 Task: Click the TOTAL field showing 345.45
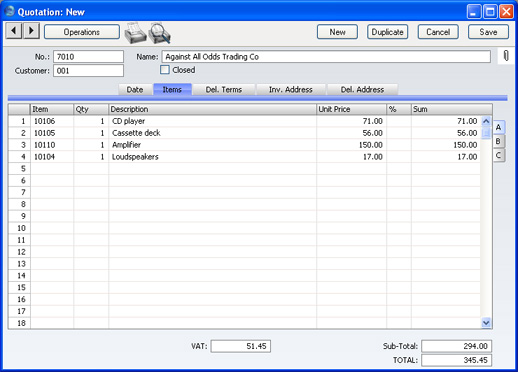[x=456, y=360]
